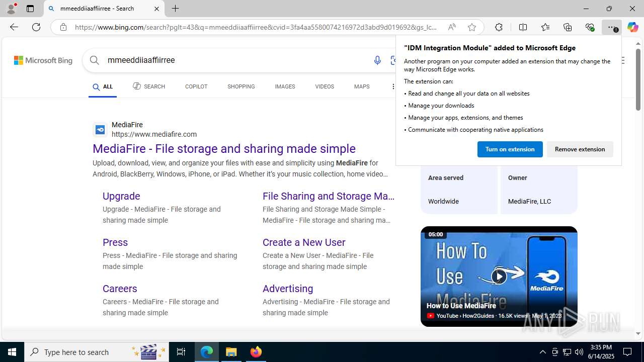Open volume control in system tray

point(579,352)
